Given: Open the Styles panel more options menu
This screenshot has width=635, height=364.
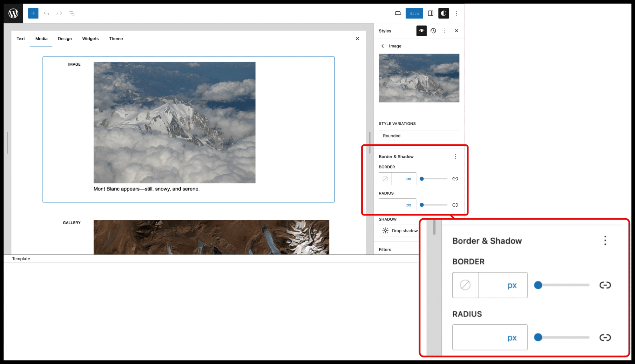Looking at the screenshot, I should click(445, 31).
